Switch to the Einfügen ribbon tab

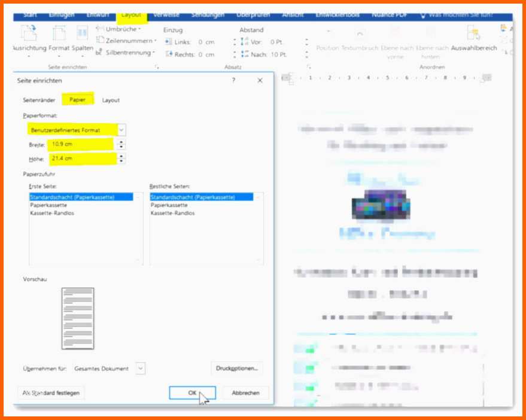click(62, 15)
